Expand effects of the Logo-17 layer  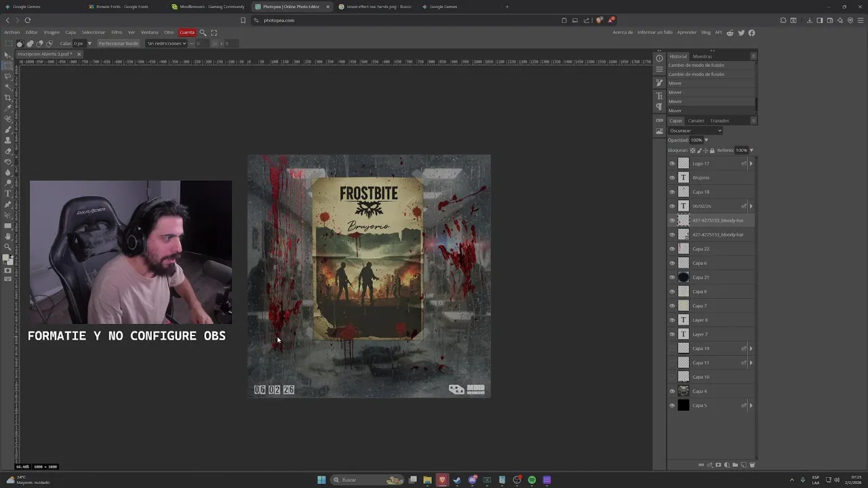click(751, 163)
